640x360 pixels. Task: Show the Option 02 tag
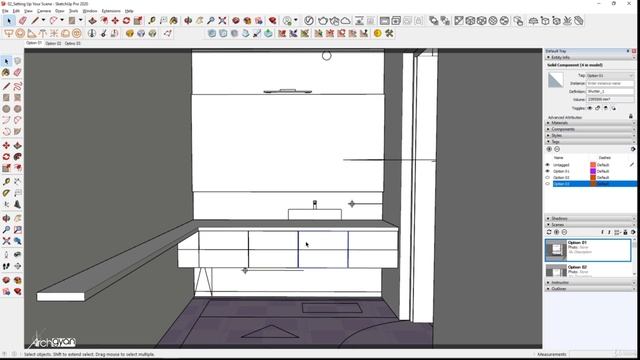click(x=548, y=178)
